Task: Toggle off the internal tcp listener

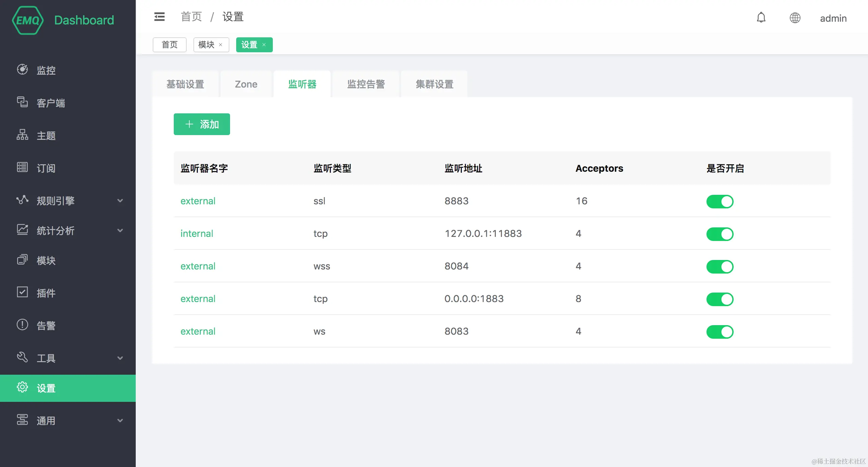Action: [x=720, y=234]
